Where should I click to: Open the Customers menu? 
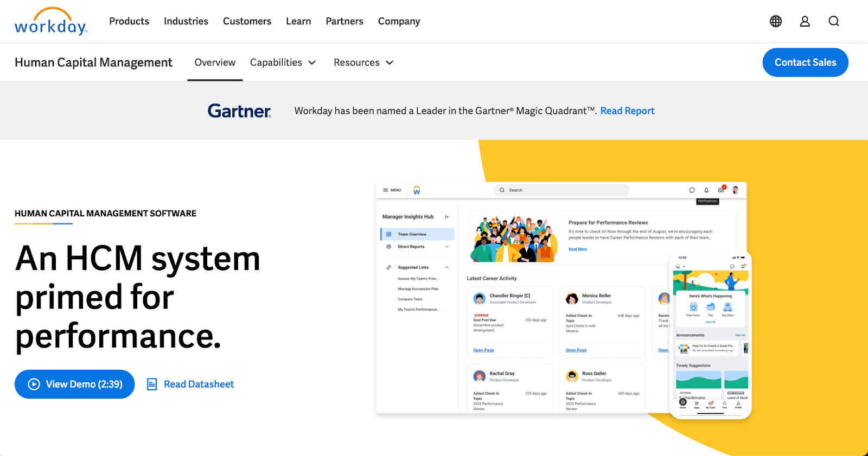(x=247, y=21)
